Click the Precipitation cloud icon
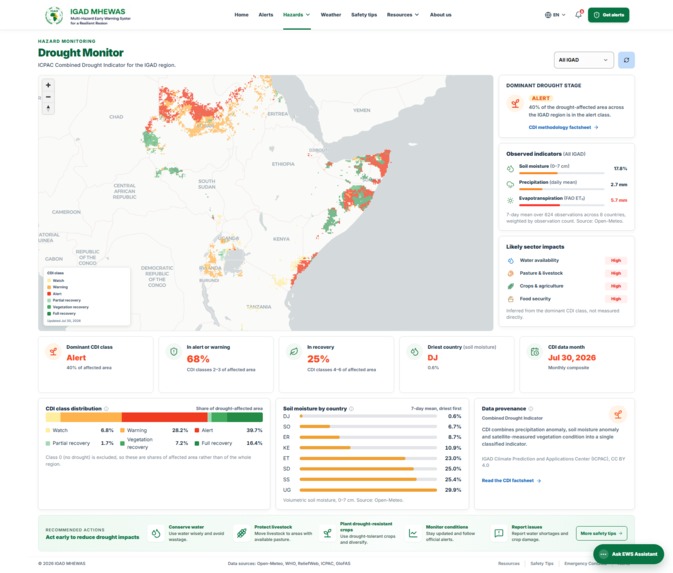673x573 pixels. tap(510, 185)
